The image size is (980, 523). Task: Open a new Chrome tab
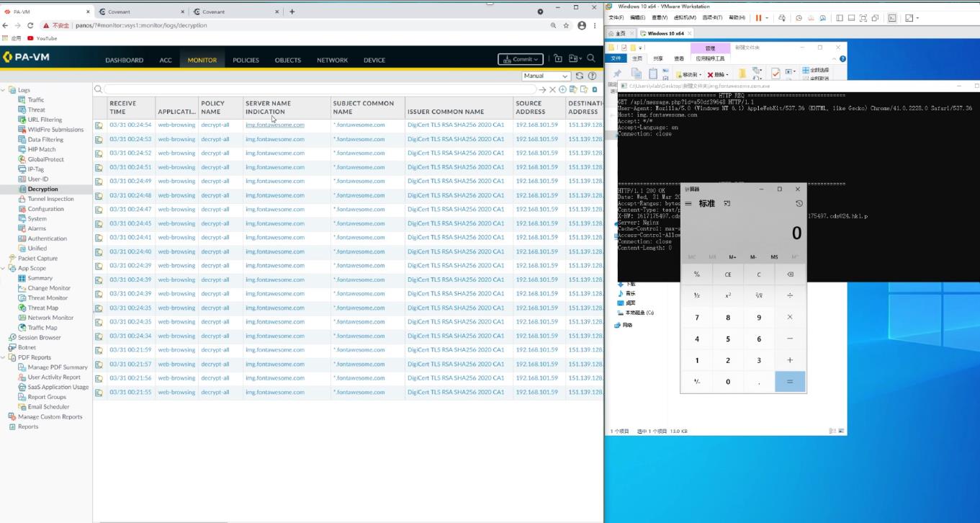(292, 12)
